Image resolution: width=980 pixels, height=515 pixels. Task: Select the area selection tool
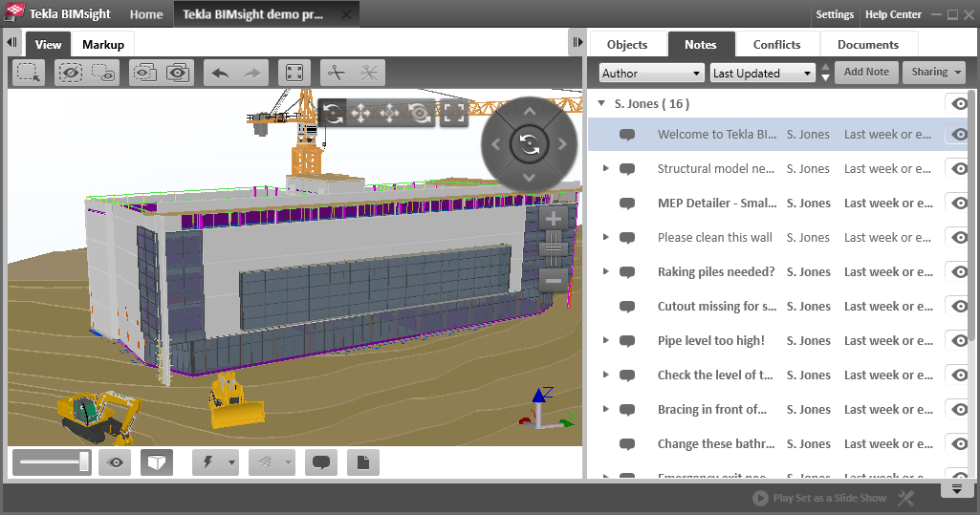coord(29,73)
